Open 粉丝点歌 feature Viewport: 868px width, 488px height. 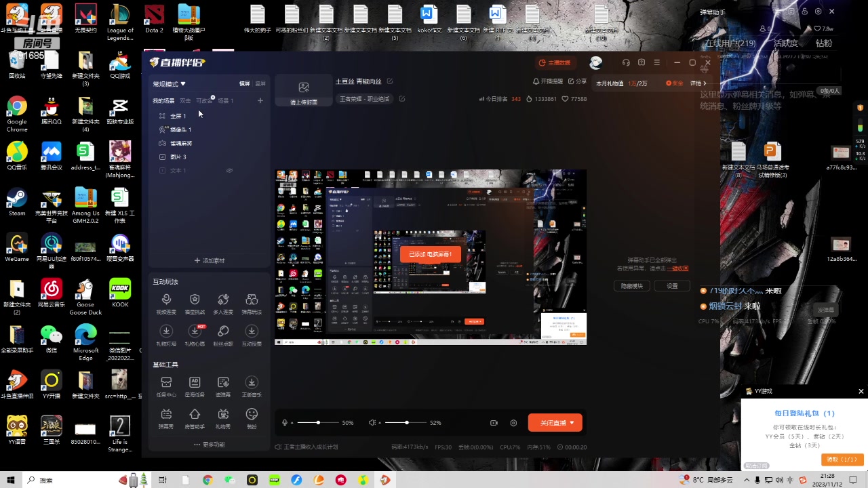click(x=223, y=335)
